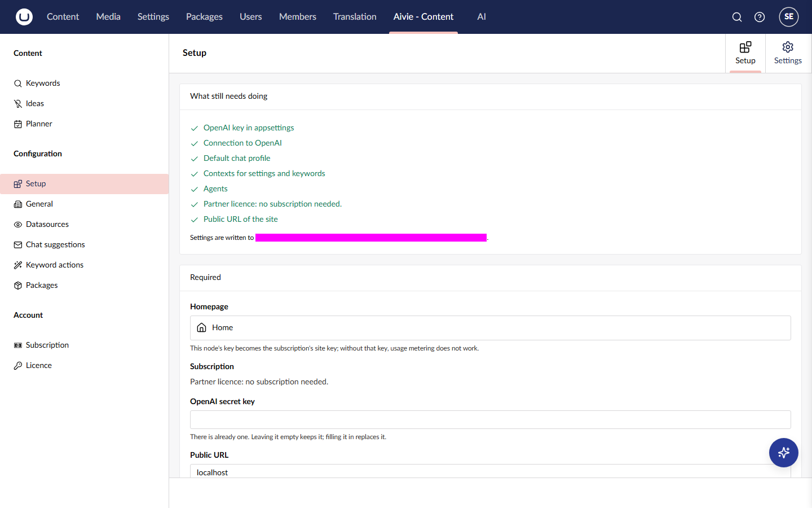The width and height of the screenshot is (812, 508).
Task: Open the Users section
Action: coord(250,17)
